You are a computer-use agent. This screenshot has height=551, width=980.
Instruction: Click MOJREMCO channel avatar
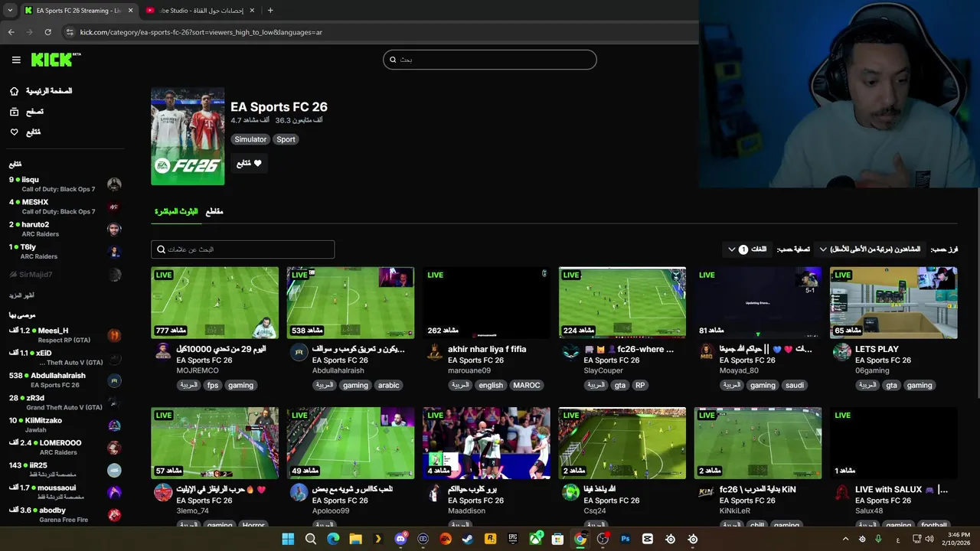click(163, 351)
